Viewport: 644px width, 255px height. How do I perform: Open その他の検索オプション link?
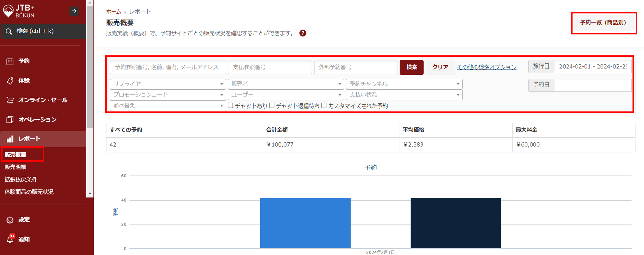(486, 67)
